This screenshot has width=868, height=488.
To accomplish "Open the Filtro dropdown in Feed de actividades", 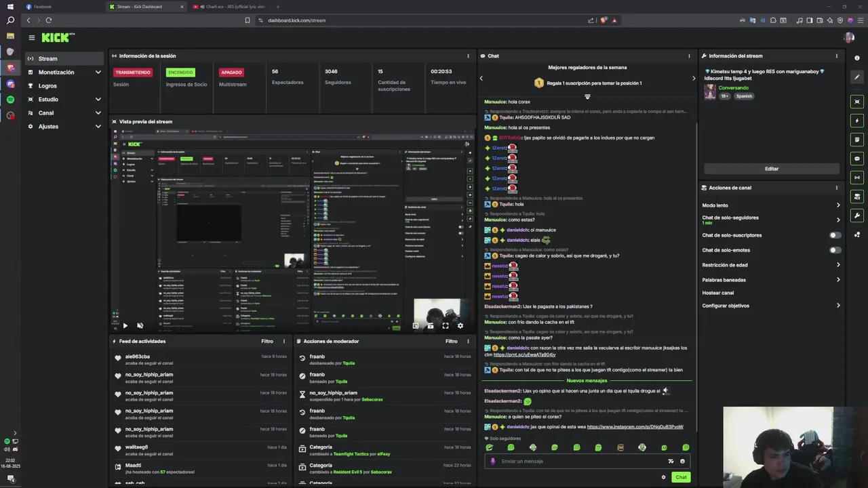I will [267, 342].
